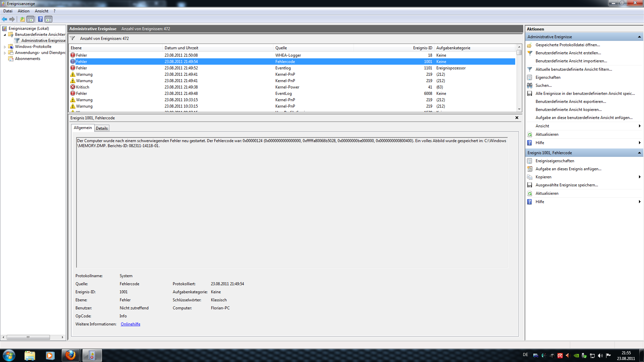Click Ausgewählte Ereignisse speichern floppy icon

pos(530,185)
